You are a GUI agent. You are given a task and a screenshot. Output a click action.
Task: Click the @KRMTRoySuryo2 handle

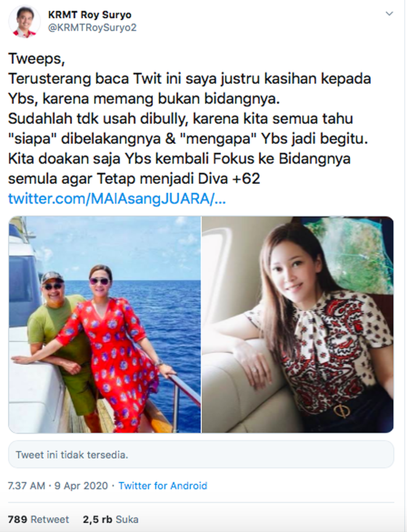click(x=92, y=28)
